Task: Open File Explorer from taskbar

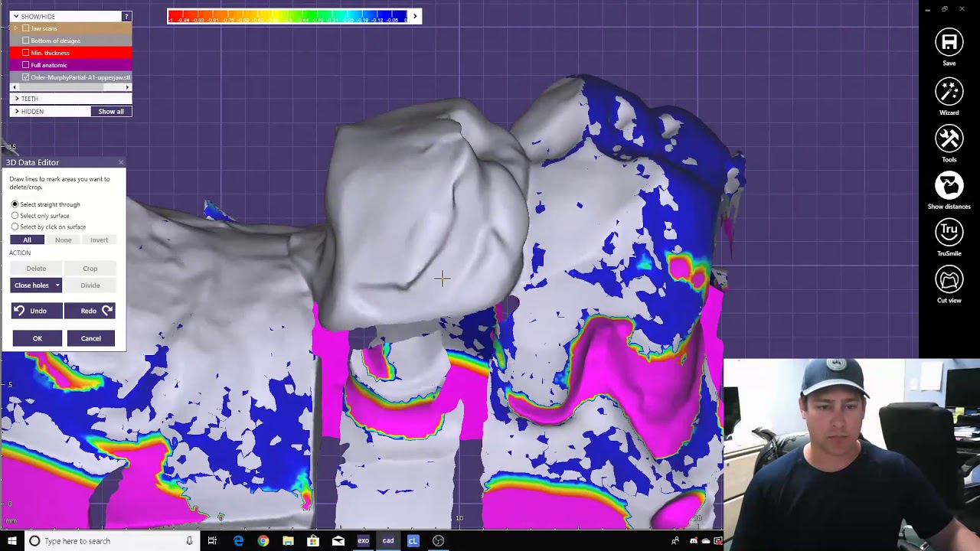Action: click(288, 541)
